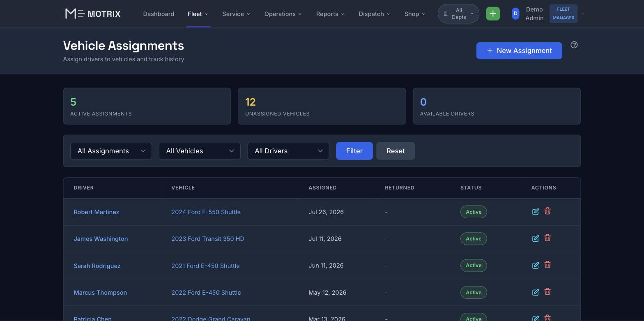Click the New Assignment button
This screenshot has height=321, width=644.
519,51
